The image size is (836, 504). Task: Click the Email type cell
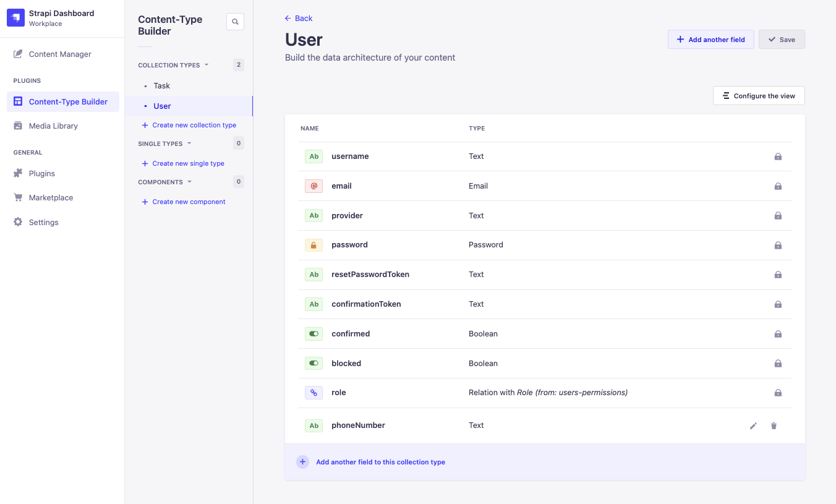pyautogui.click(x=478, y=186)
